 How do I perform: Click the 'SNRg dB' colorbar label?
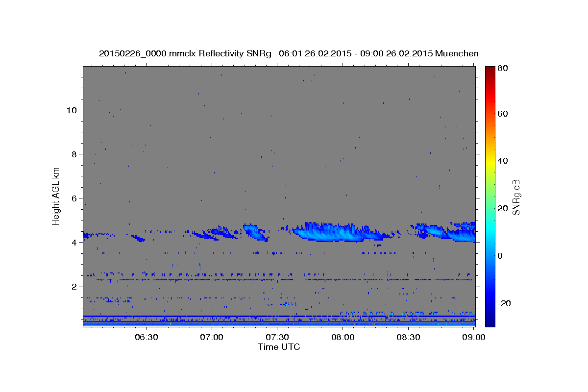(x=515, y=197)
